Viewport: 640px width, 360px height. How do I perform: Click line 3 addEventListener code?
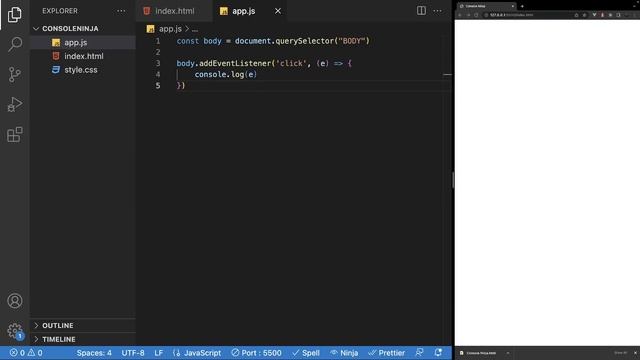click(264, 63)
